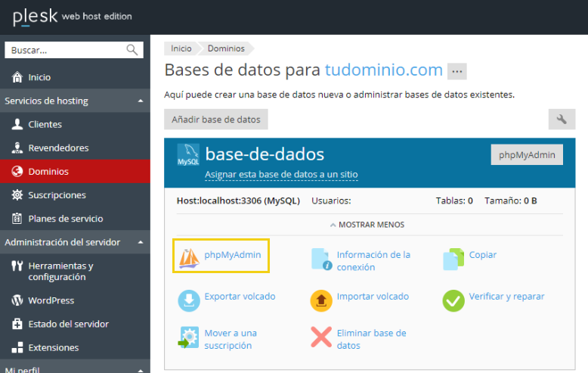The width and height of the screenshot is (588, 373).
Task: Click the Inicio house icon
Action: point(17,77)
